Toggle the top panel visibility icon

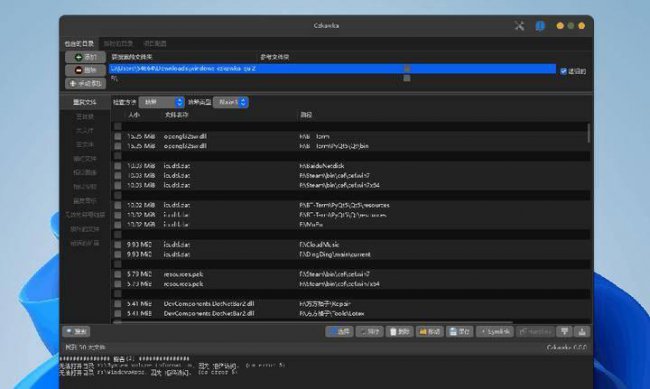pyautogui.click(x=564, y=331)
